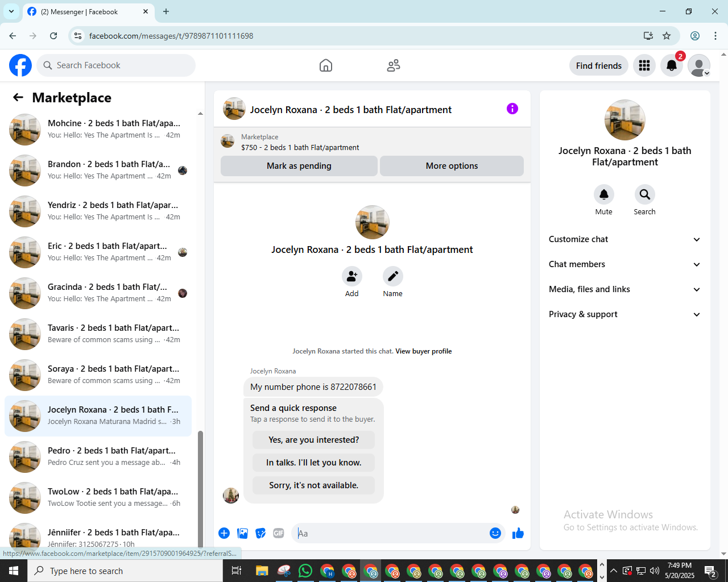Open the account profile avatar menu
This screenshot has width=728, height=582.
tap(699, 65)
